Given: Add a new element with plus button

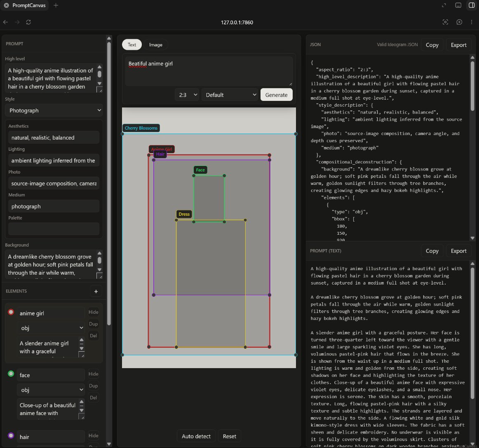Looking at the screenshot, I should point(96,292).
